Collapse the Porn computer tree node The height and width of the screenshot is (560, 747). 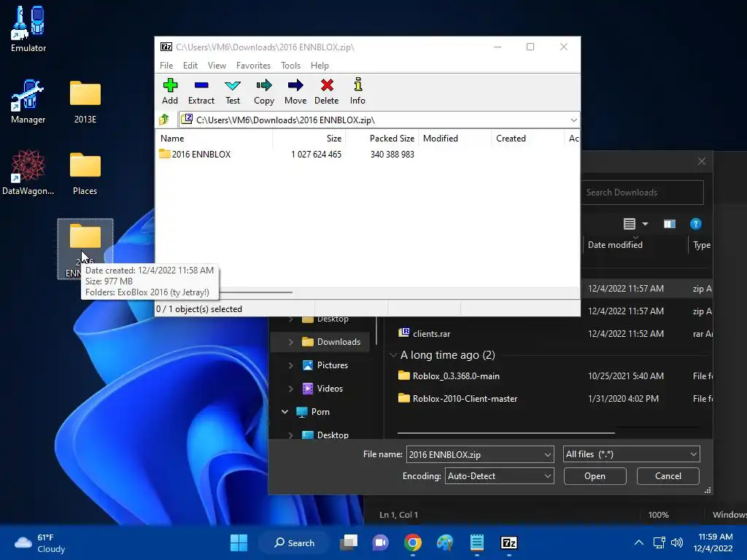point(285,412)
